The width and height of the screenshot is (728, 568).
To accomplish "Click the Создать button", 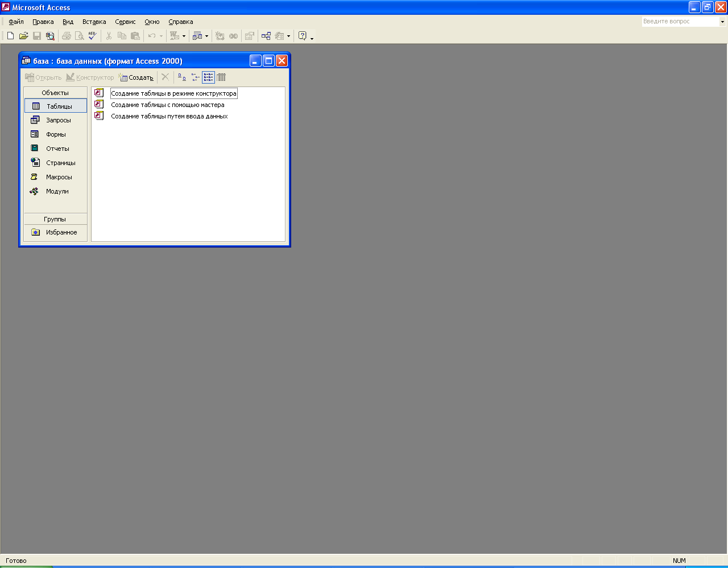I will point(136,77).
